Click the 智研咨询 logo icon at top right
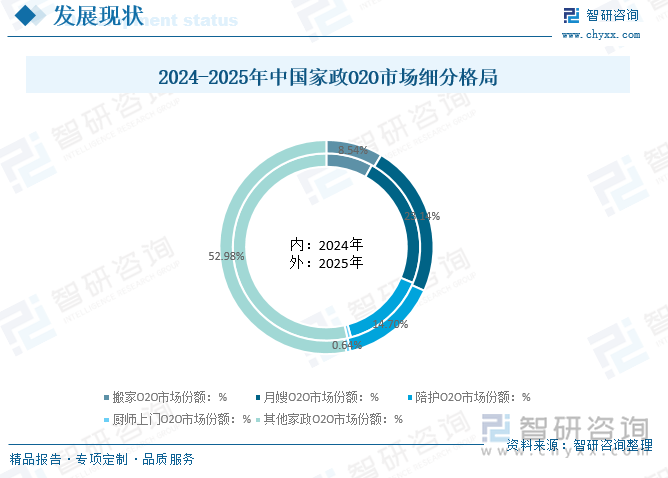Viewport: 668px width, 478px height. tap(571, 16)
